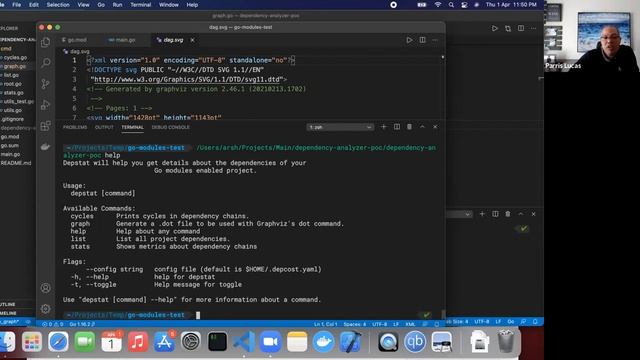This screenshot has height=360, width=640.
Task: Close terminal panel in the background window
Action: [x=533, y=214]
